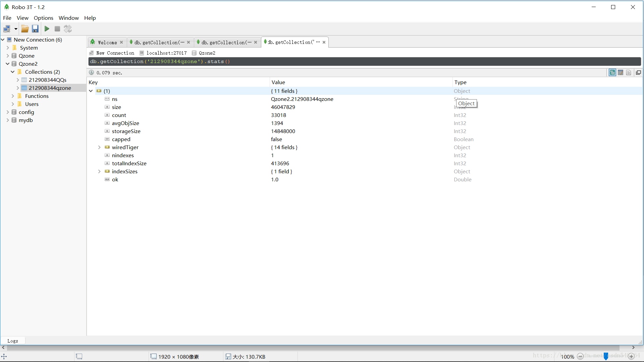
Task: Open a script file with the folder icon
Action: click(x=25, y=29)
